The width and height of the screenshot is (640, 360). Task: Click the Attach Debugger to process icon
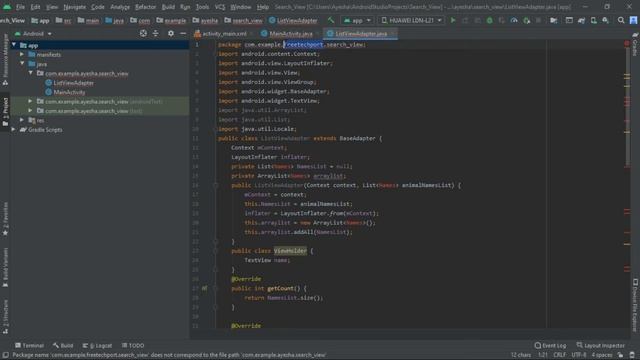527,20
